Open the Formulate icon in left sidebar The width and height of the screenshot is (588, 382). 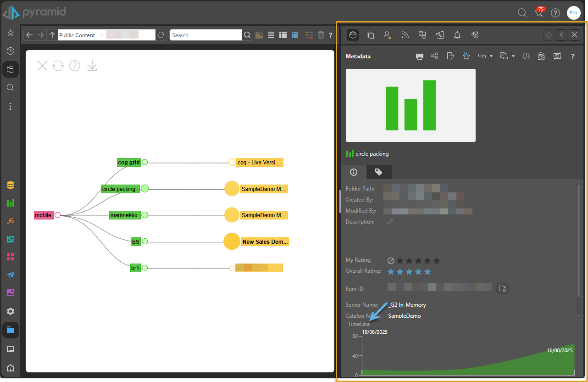tap(11, 221)
